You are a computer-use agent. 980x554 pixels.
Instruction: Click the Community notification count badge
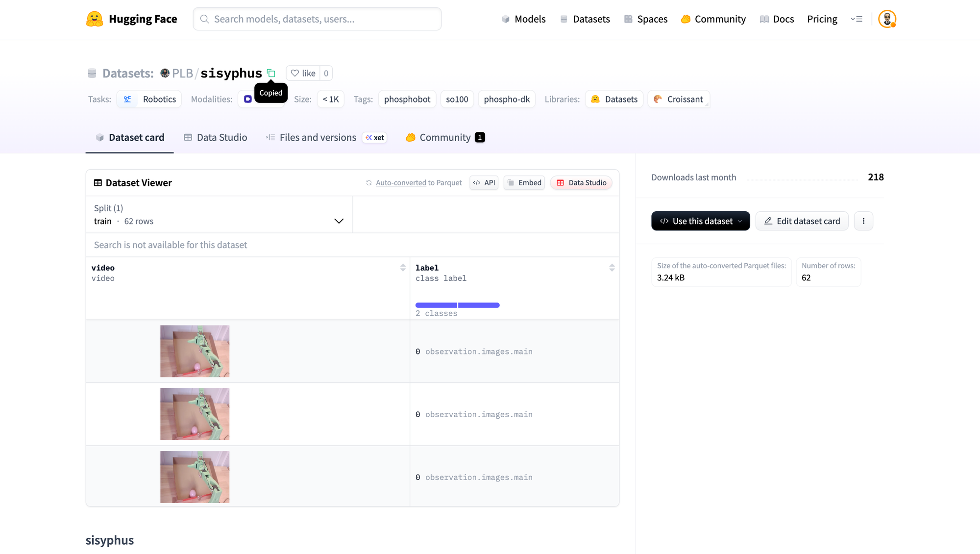click(480, 138)
